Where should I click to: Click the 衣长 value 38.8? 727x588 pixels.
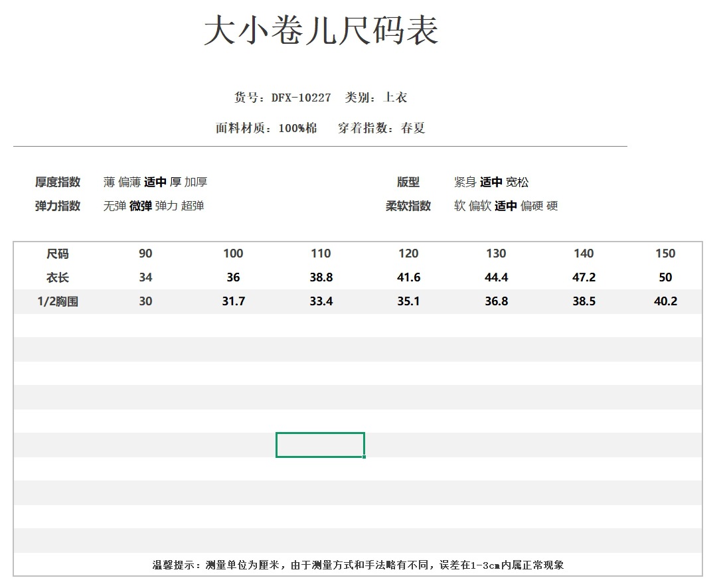tap(321, 277)
